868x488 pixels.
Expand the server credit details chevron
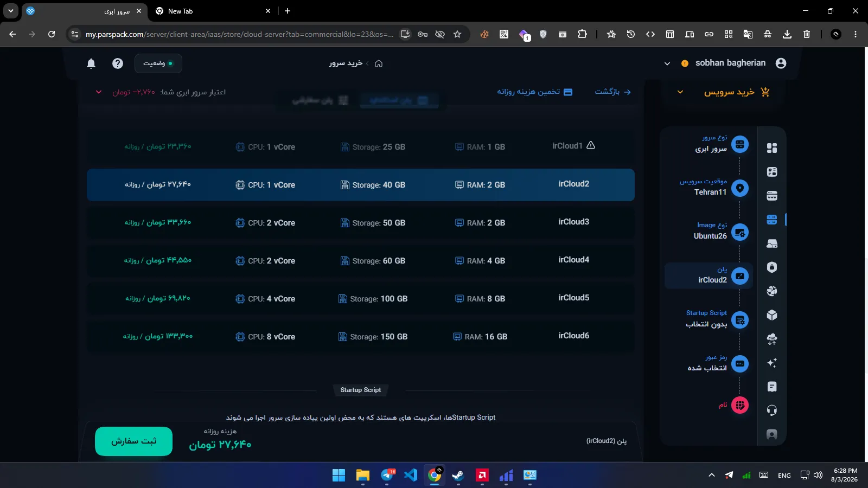click(x=99, y=92)
